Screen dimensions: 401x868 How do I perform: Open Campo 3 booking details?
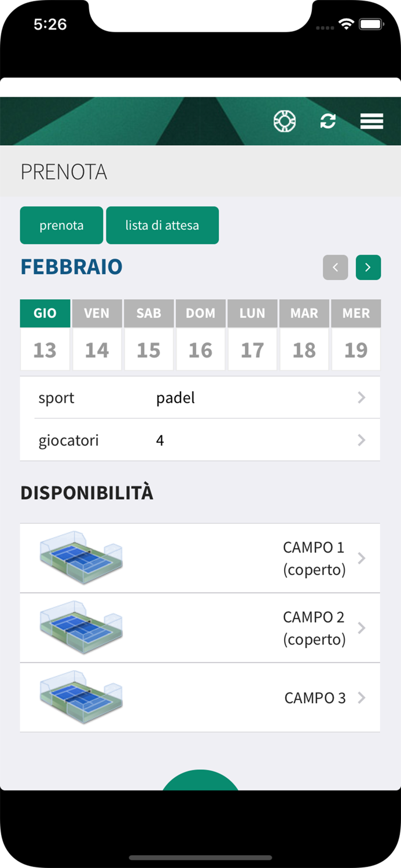pyautogui.click(x=315, y=697)
